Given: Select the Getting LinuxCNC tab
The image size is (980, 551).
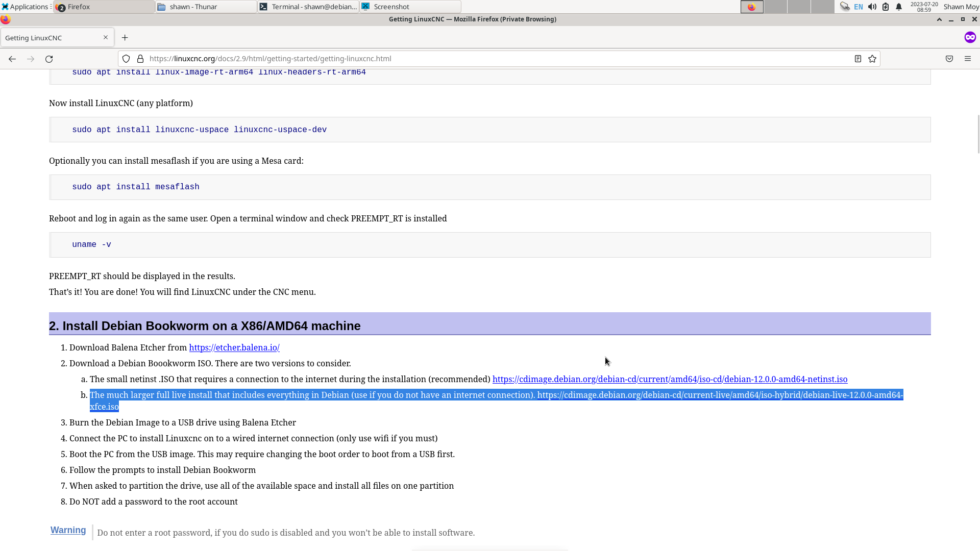Looking at the screenshot, I should tap(57, 38).
